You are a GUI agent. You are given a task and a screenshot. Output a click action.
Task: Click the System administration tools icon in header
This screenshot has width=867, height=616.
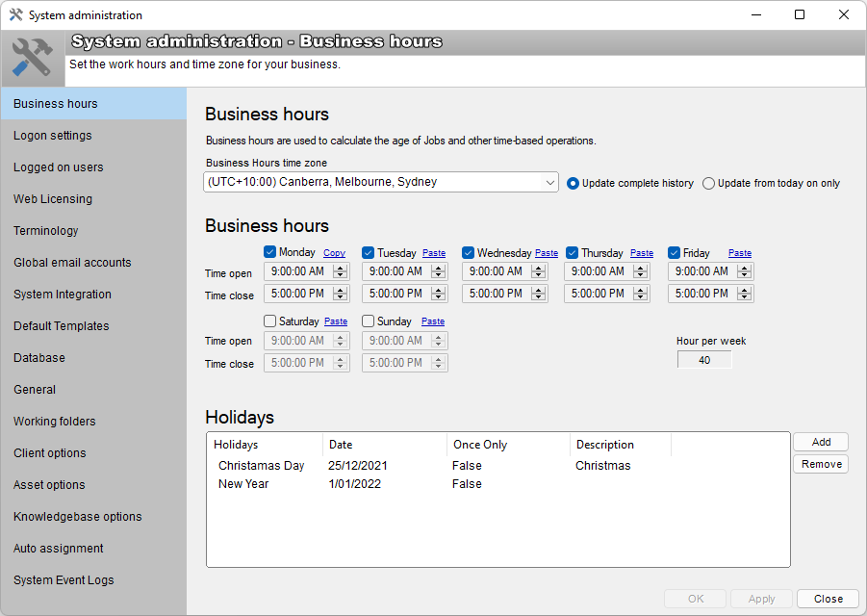[x=32, y=58]
